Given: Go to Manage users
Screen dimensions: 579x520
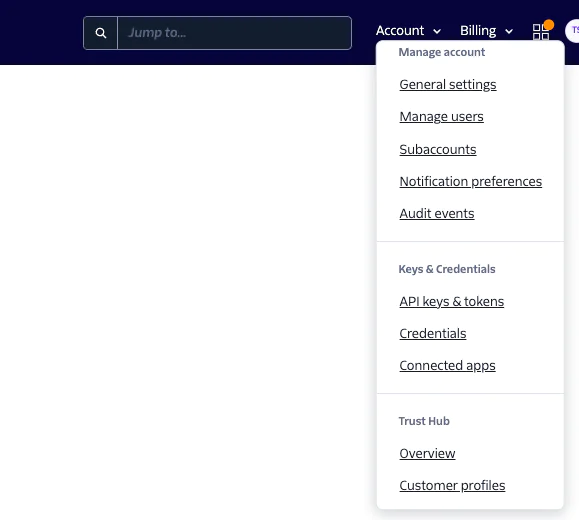Looking at the screenshot, I should pos(441,117).
